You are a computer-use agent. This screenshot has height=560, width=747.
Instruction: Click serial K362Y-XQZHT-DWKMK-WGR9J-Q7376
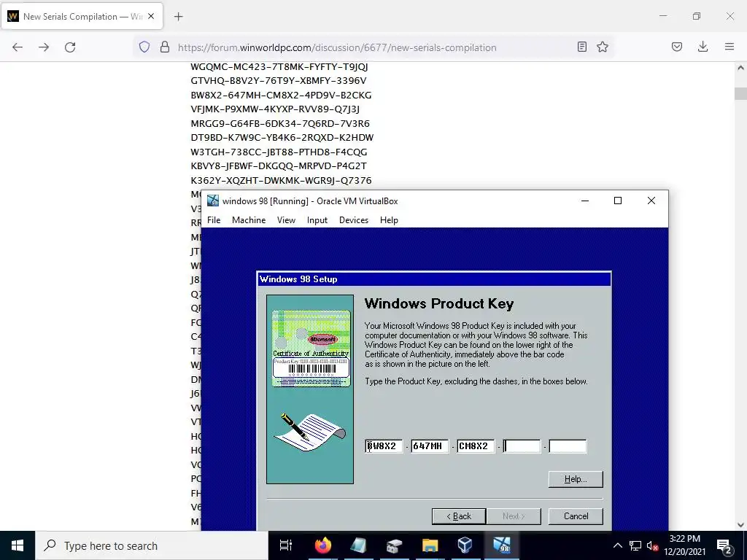pyautogui.click(x=281, y=181)
